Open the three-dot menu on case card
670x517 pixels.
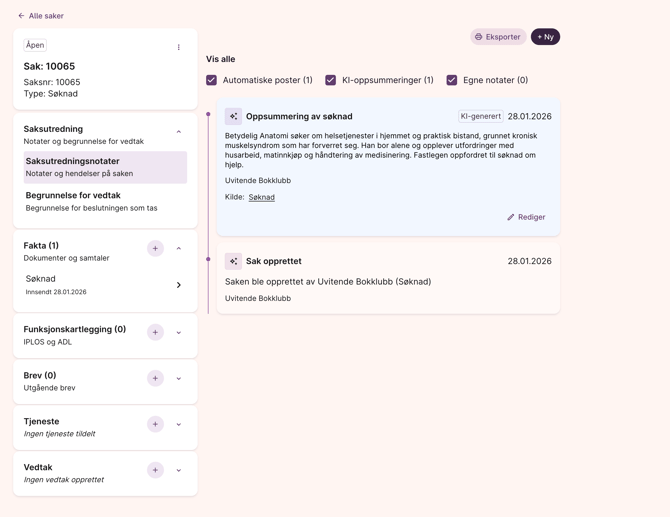179,47
